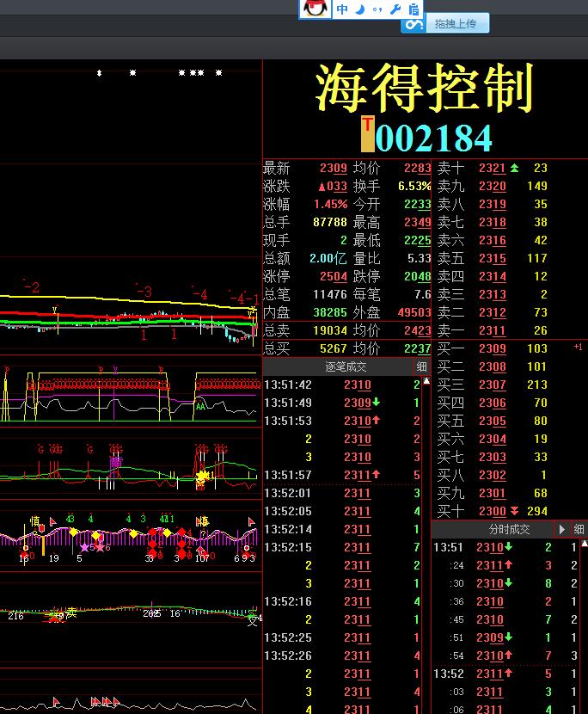
Task: Click 买三 volume 213
Action: click(x=537, y=385)
